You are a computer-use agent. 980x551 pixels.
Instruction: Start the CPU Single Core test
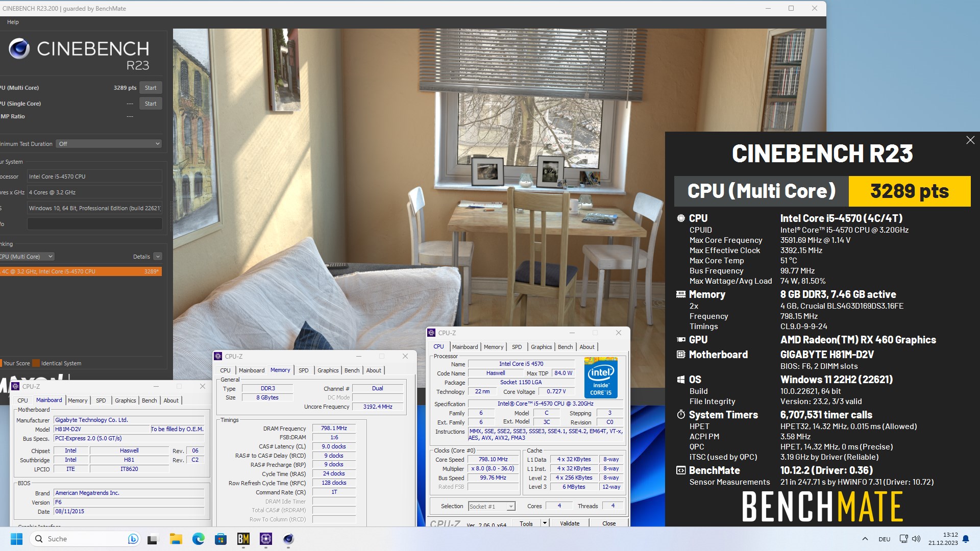[x=151, y=104]
